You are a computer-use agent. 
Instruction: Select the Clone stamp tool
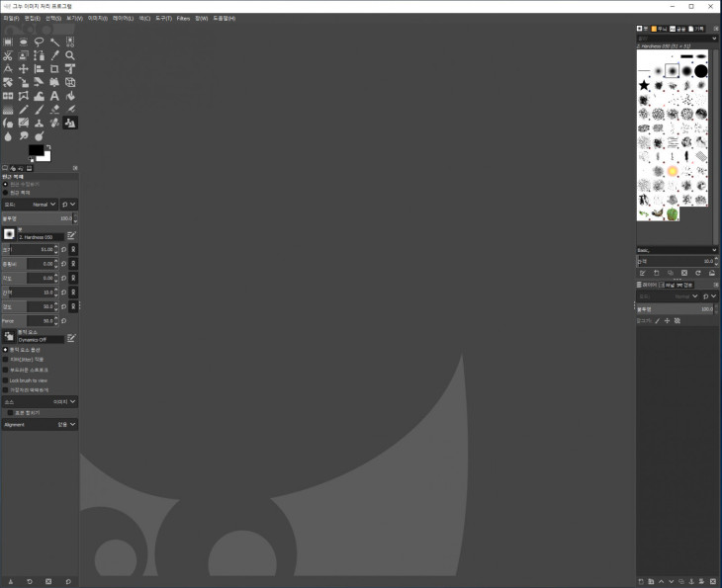coord(40,123)
